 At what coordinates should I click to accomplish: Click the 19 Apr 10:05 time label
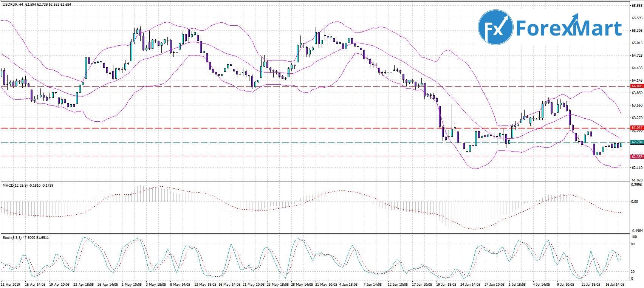pos(59,284)
